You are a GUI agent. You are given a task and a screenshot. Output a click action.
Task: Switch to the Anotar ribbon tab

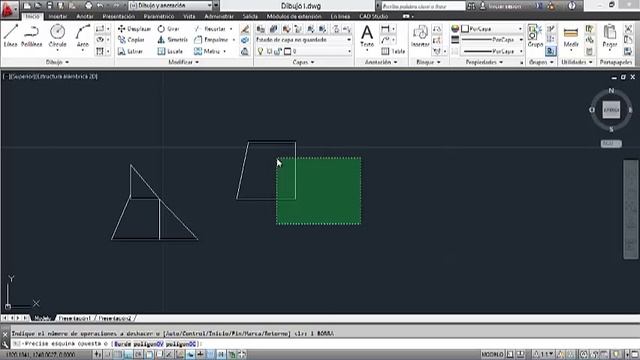(x=84, y=16)
